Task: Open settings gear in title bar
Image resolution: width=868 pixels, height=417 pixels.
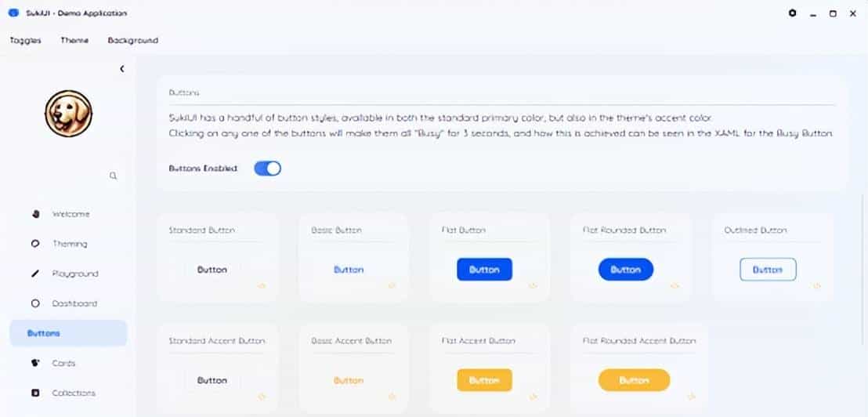Action: tap(793, 13)
